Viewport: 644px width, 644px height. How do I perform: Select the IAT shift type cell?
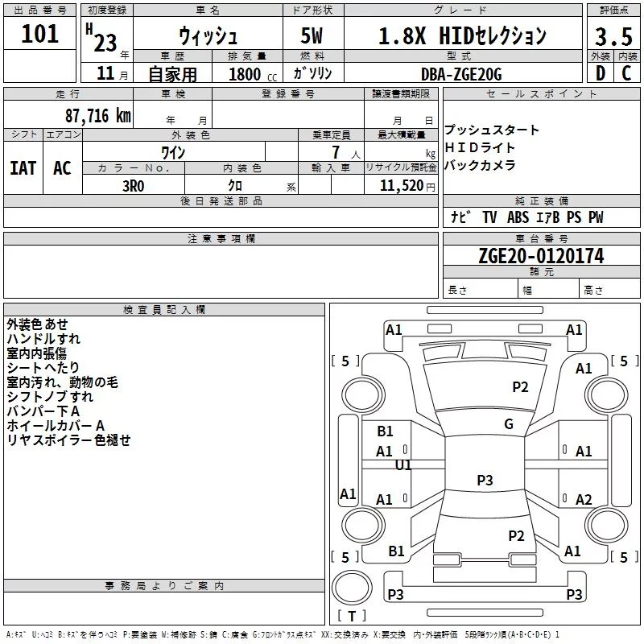(23, 167)
